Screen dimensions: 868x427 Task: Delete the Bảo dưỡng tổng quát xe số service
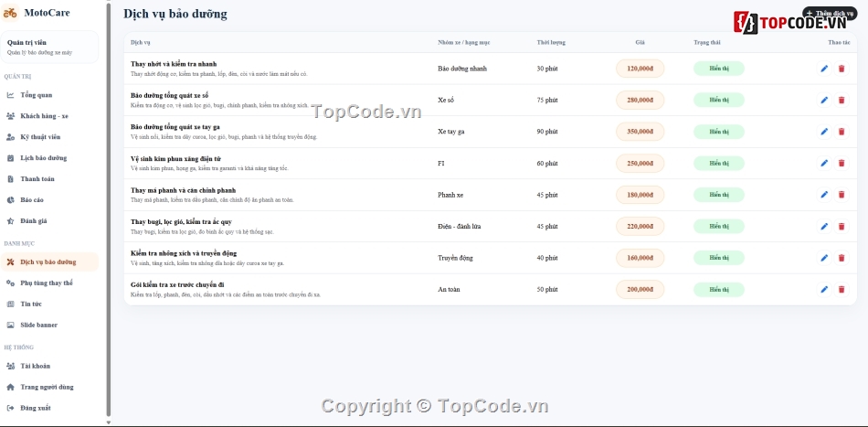click(x=842, y=101)
